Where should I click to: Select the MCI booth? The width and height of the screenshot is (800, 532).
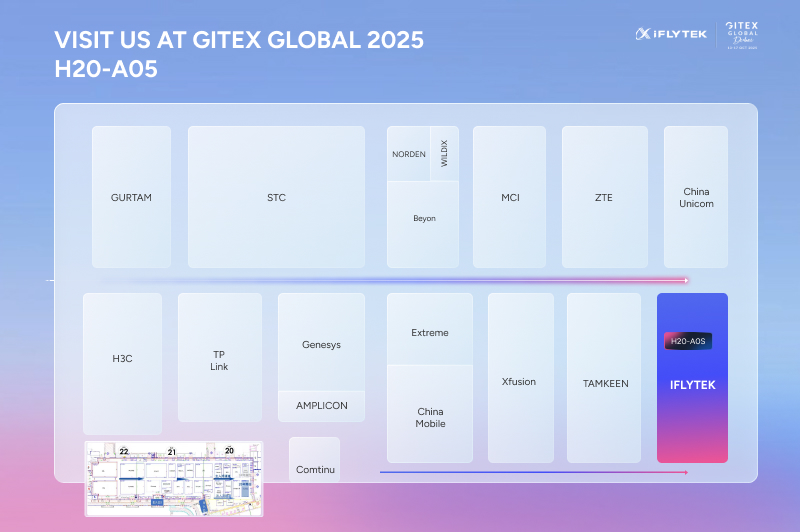point(510,197)
